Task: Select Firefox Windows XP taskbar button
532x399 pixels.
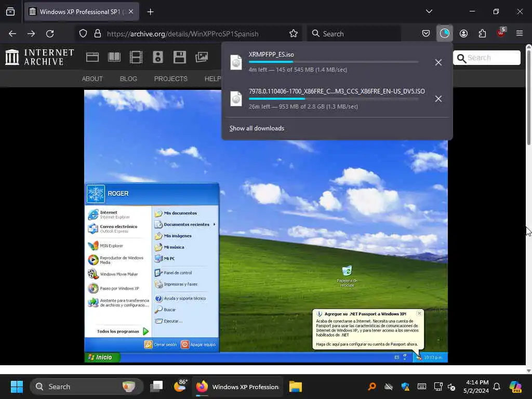Action: pyautogui.click(x=237, y=387)
